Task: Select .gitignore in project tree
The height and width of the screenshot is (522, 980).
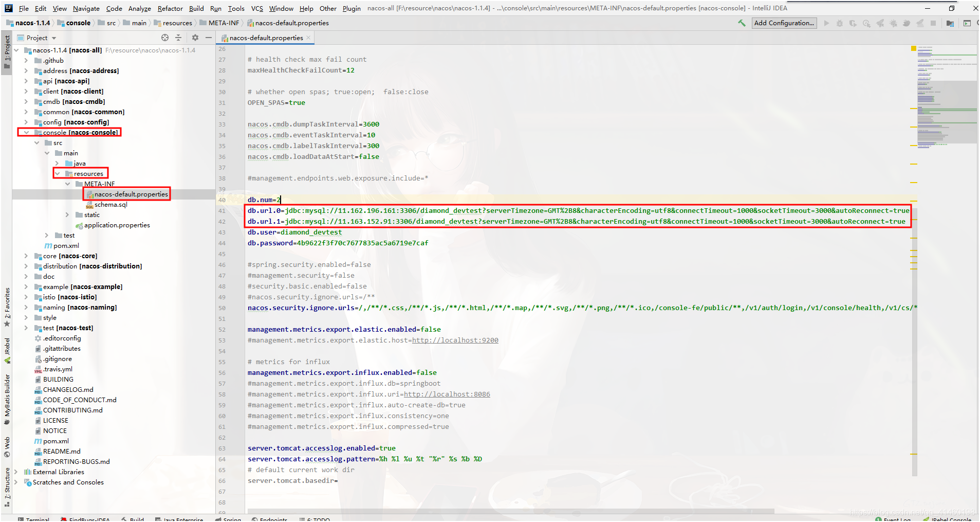Action: [x=53, y=358]
